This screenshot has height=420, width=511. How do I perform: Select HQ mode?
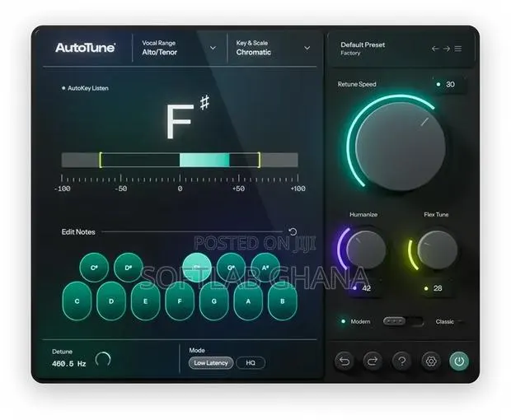pyautogui.click(x=251, y=362)
